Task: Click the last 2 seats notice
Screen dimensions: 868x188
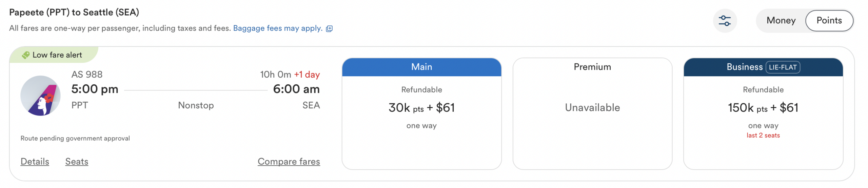Action: click(763, 135)
